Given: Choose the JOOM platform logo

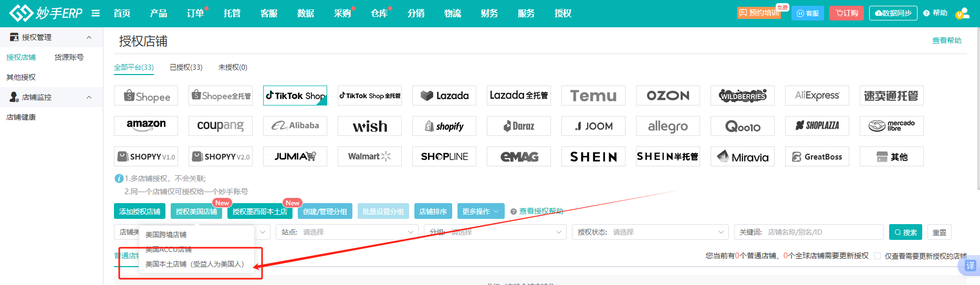Looking at the screenshot, I should point(593,126).
